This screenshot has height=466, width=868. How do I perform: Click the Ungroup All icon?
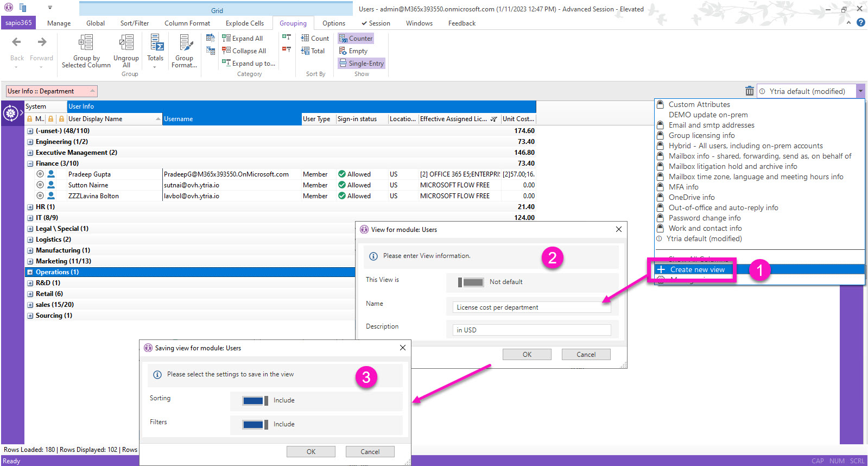click(x=126, y=42)
